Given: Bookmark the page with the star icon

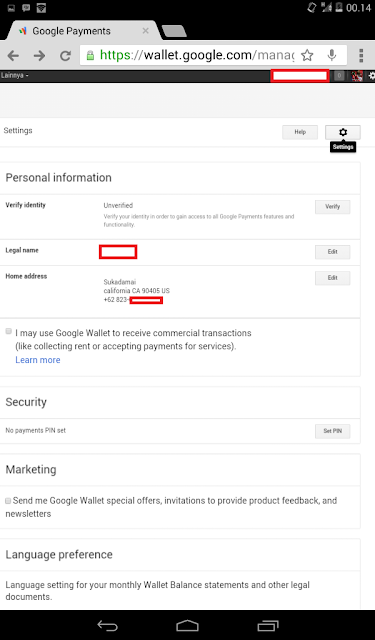Looking at the screenshot, I should pyautogui.click(x=307, y=55).
